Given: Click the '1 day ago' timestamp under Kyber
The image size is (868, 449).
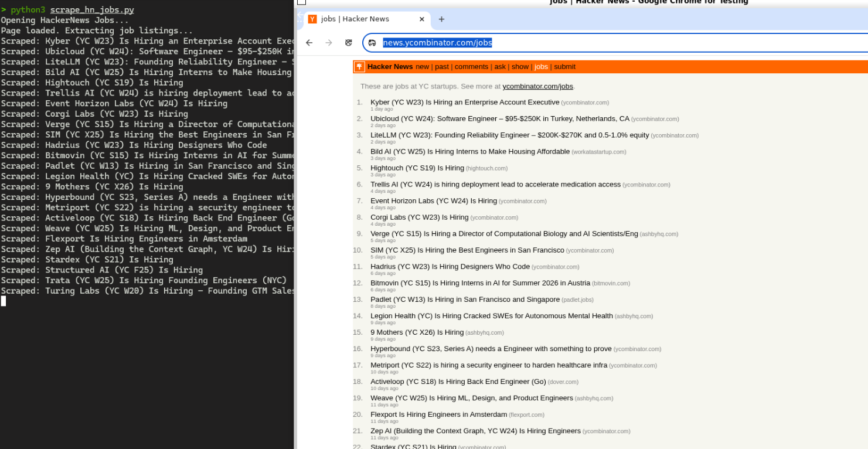Looking at the screenshot, I should (x=382, y=109).
